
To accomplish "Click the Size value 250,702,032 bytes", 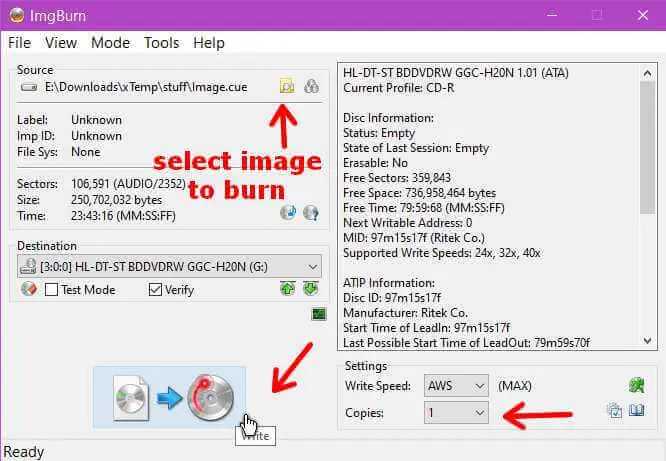I will pyautogui.click(x=116, y=200).
